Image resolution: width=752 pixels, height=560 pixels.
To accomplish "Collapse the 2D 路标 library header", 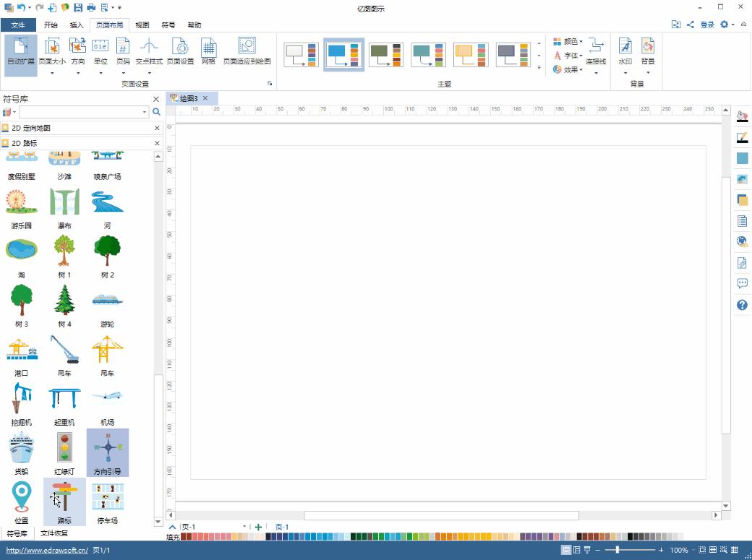I will click(77, 143).
